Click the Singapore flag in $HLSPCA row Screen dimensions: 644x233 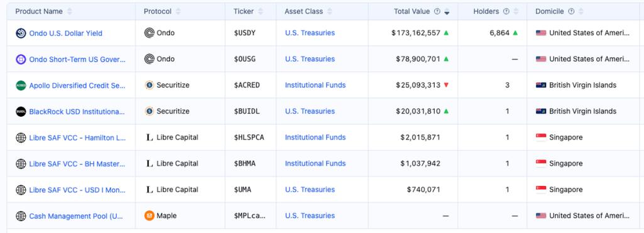(541, 138)
